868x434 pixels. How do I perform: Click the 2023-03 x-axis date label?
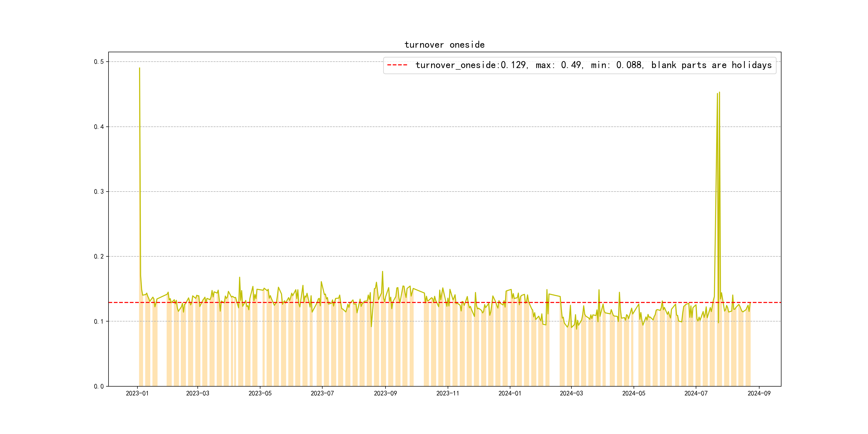point(197,393)
